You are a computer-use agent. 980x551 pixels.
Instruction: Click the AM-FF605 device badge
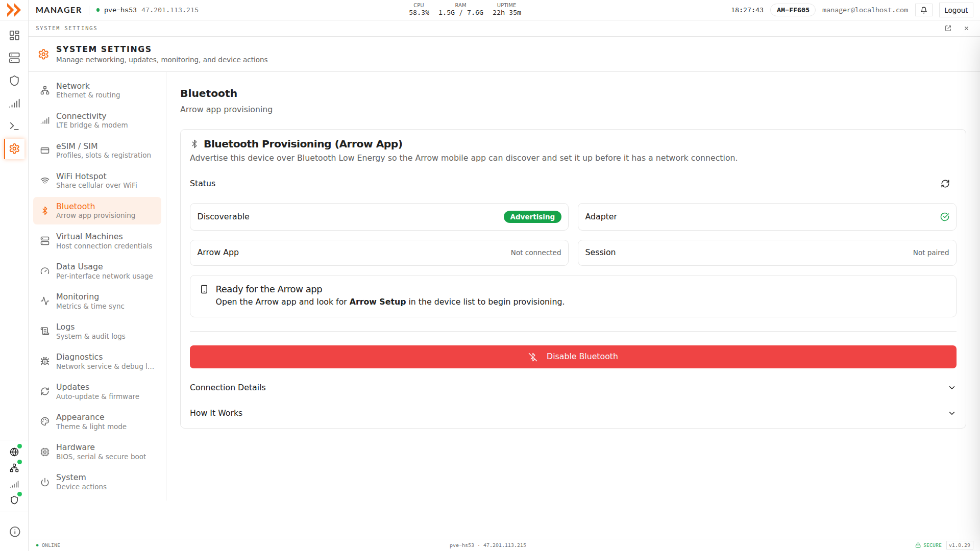[793, 10]
